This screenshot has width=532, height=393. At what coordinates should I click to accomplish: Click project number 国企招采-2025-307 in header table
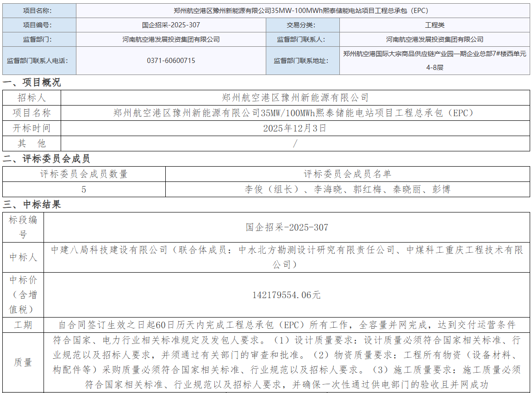171,25
